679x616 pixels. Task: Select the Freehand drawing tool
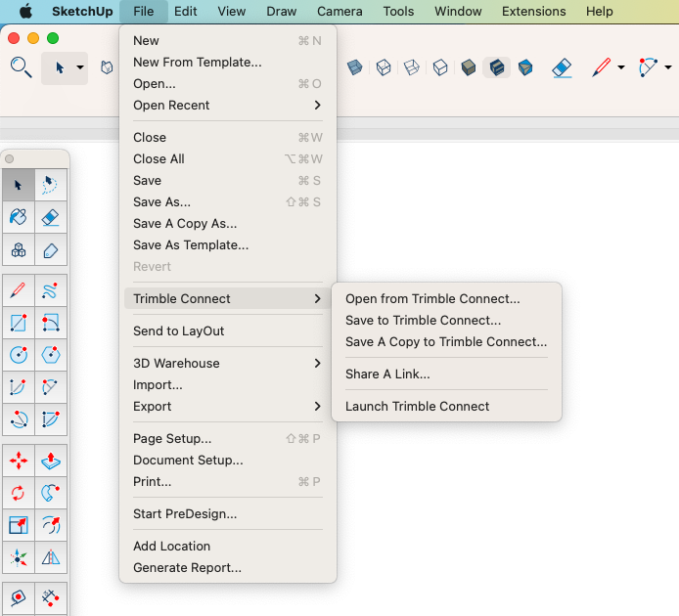[x=51, y=290]
